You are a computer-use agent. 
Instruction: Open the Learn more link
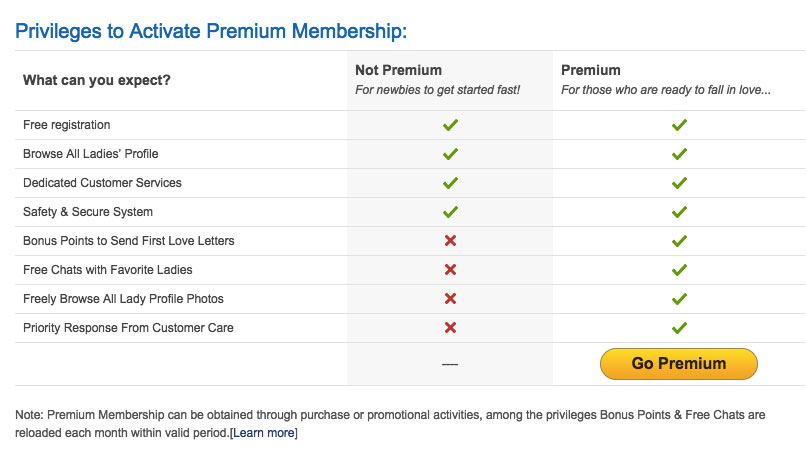tap(263, 433)
